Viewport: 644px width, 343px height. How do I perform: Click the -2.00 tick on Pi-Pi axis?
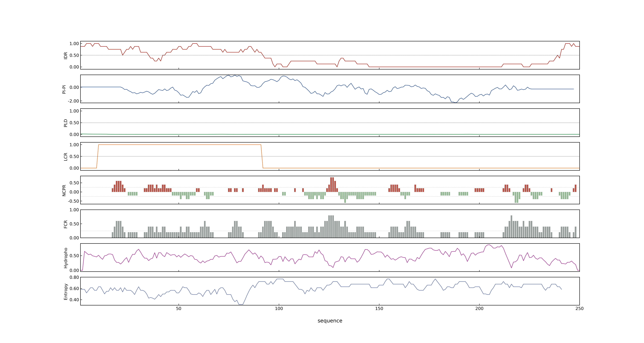pyautogui.click(x=73, y=101)
